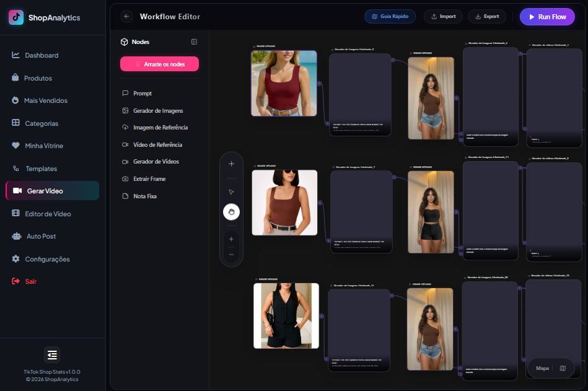Viewport: 588px width, 391px height.
Task: Collapse the Nodes panel with its header icon
Action: tap(194, 42)
